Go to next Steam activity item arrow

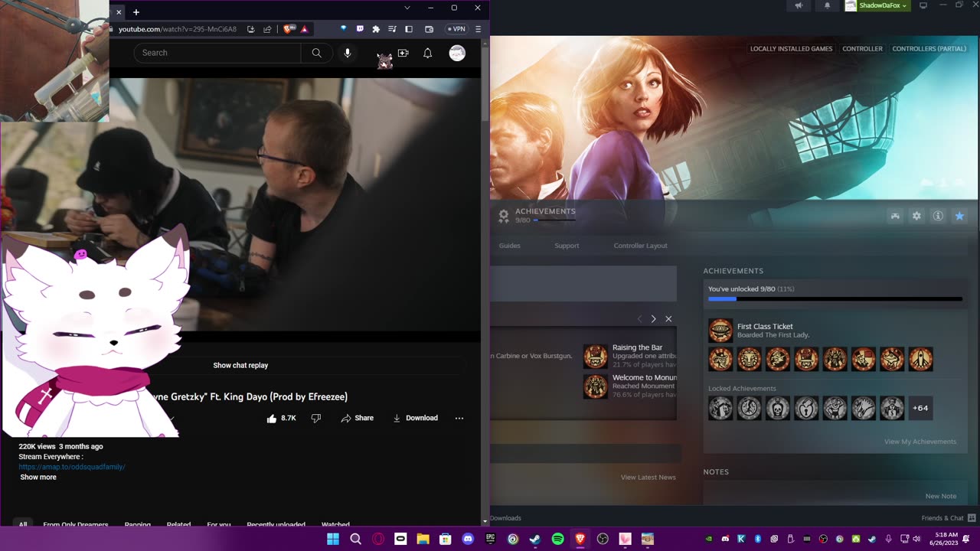tap(653, 318)
